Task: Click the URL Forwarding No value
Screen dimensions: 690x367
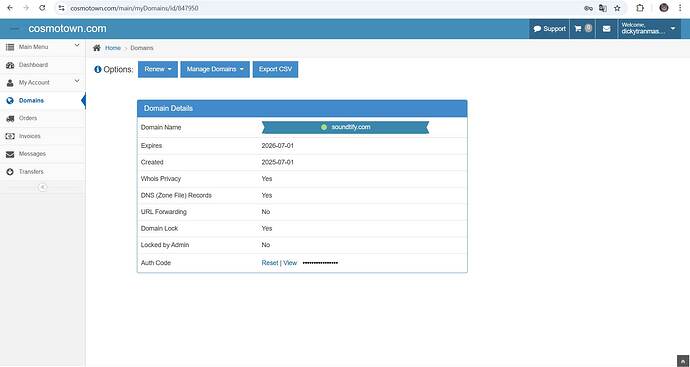Action: (266, 212)
